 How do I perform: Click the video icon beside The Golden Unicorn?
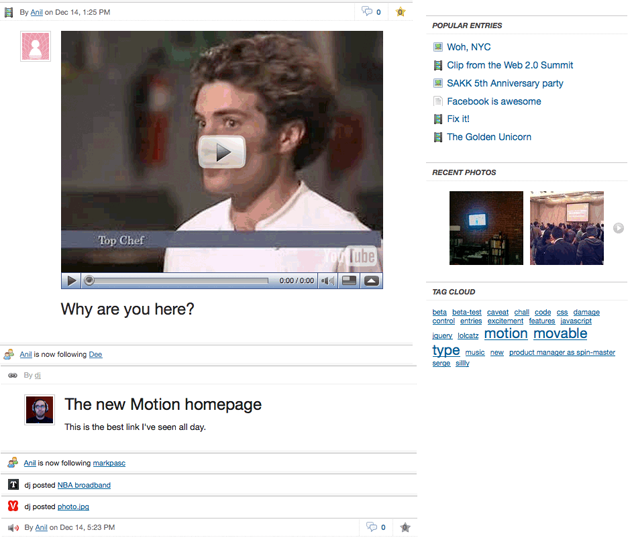pos(438,137)
